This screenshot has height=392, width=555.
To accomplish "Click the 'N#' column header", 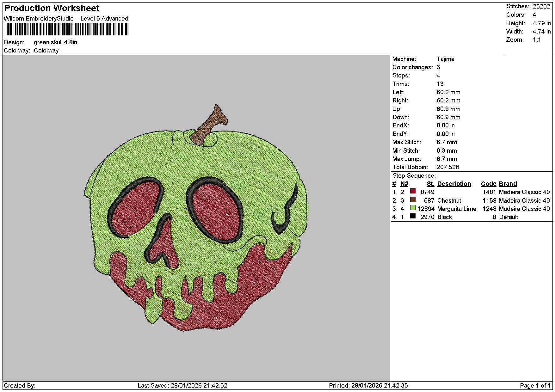I will (x=404, y=184).
